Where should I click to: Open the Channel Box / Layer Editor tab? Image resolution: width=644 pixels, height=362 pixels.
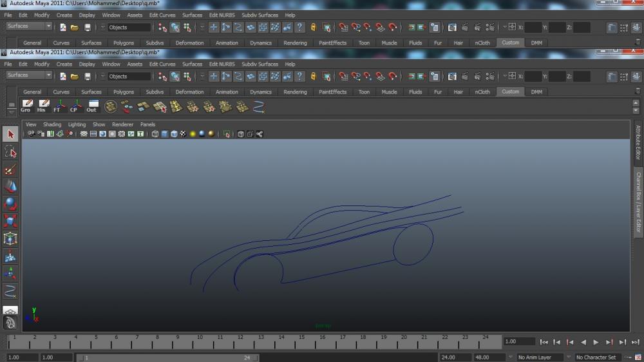(x=638, y=202)
